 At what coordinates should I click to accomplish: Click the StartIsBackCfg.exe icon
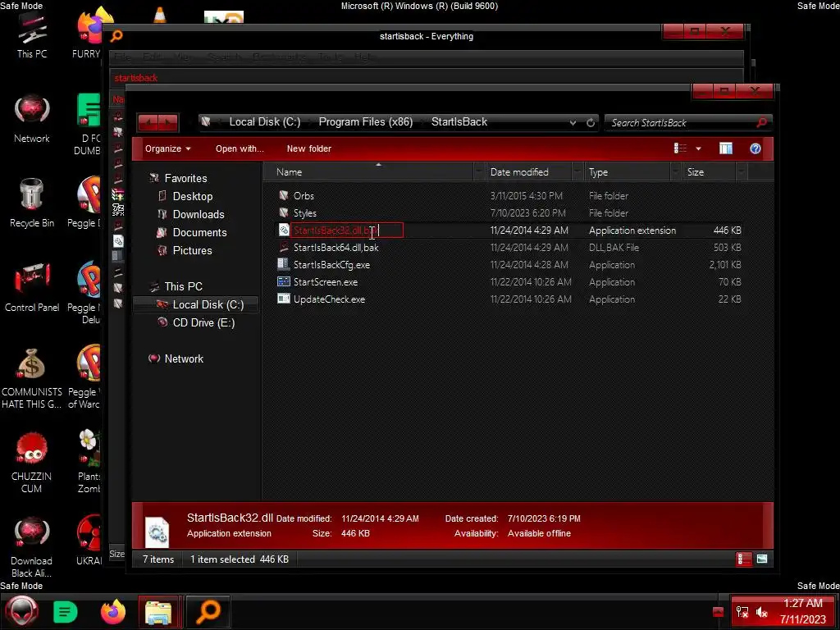click(283, 264)
